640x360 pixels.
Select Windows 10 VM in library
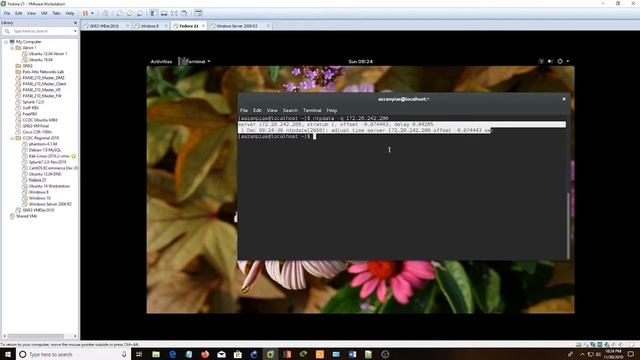click(x=39, y=198)
